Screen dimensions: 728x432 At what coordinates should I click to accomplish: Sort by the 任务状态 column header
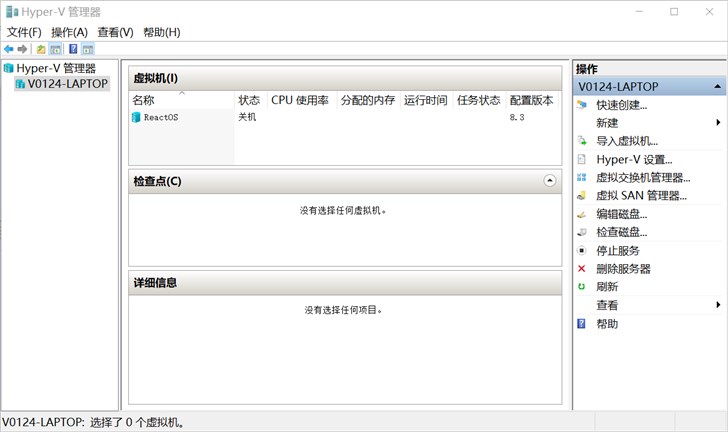coord(479,100)
